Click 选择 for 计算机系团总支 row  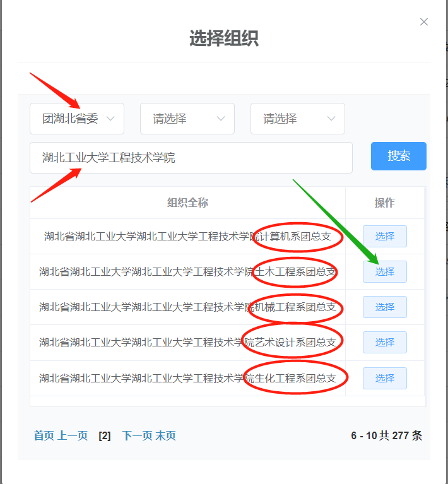point(384,237)
